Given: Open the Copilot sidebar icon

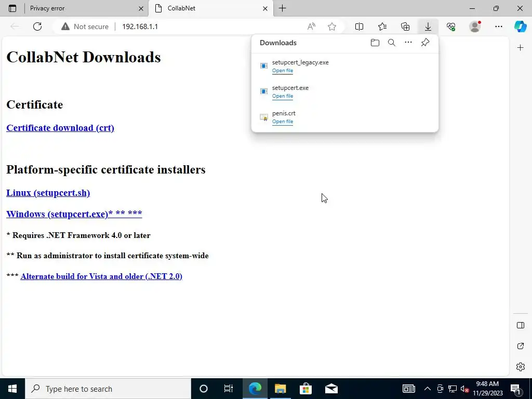Looking at the screenshot, I should [x=520, y=26].
